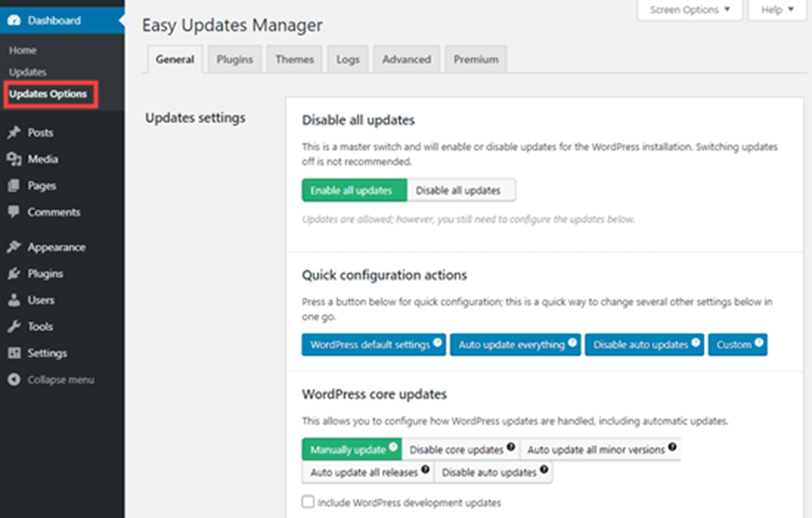Open the Settings menu

62,353
